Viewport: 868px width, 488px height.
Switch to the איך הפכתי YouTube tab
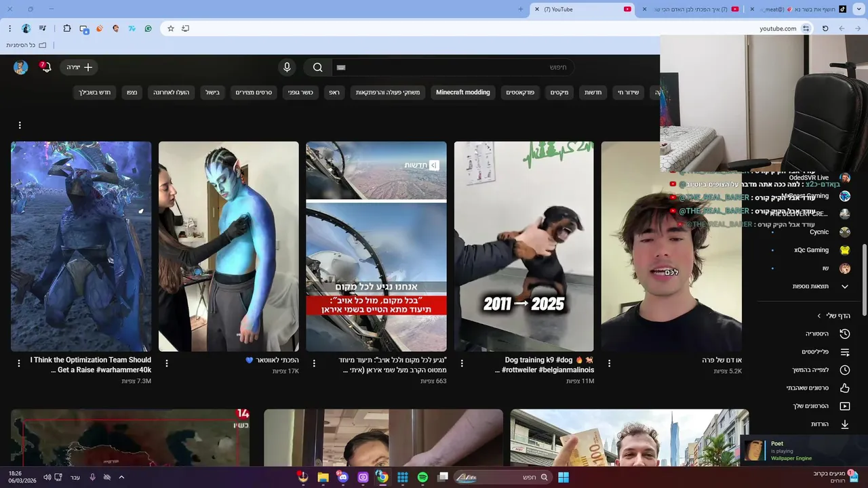[x=690, y=9]
